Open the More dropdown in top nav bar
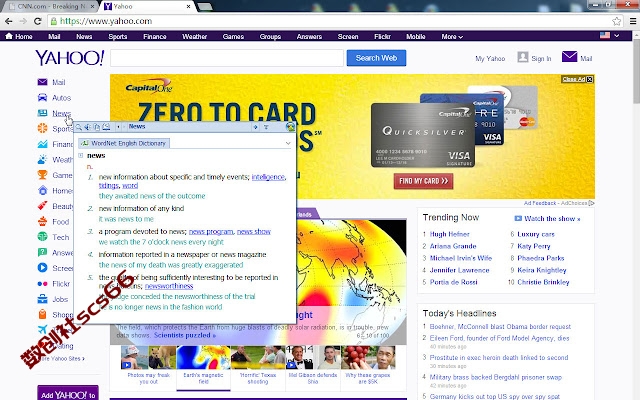The height and width of the screenshot is (400, 640). point(452,37)
